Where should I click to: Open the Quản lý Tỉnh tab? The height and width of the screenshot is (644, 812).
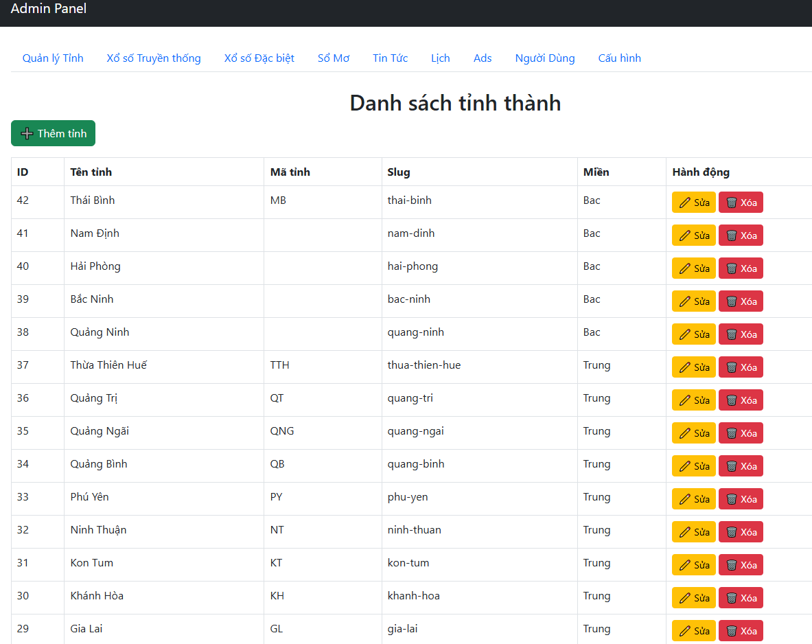tap(53, 58)
